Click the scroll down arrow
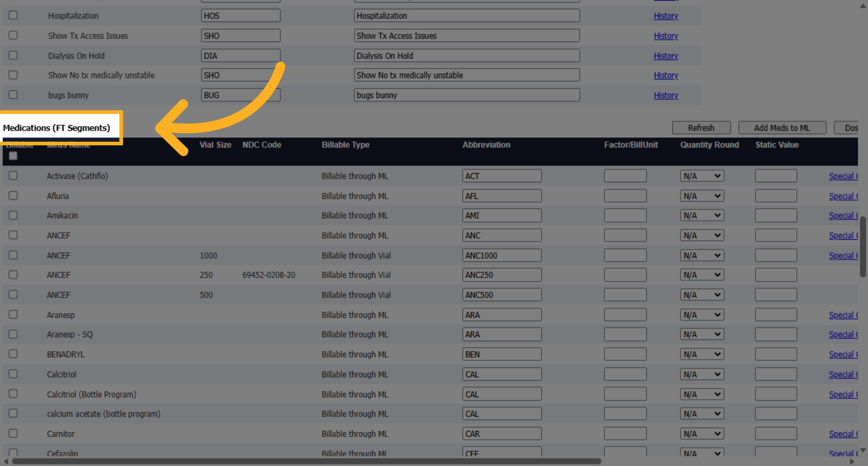 click(x=863, y=450)
